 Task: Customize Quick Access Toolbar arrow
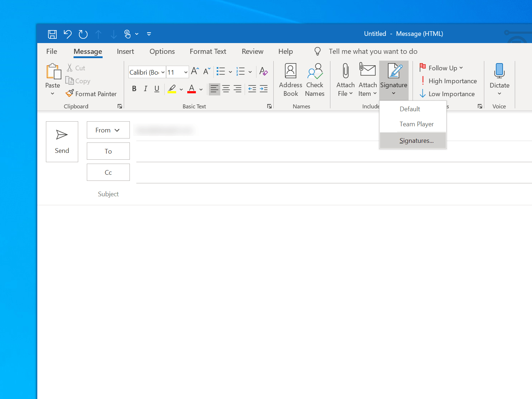(149, 34)
